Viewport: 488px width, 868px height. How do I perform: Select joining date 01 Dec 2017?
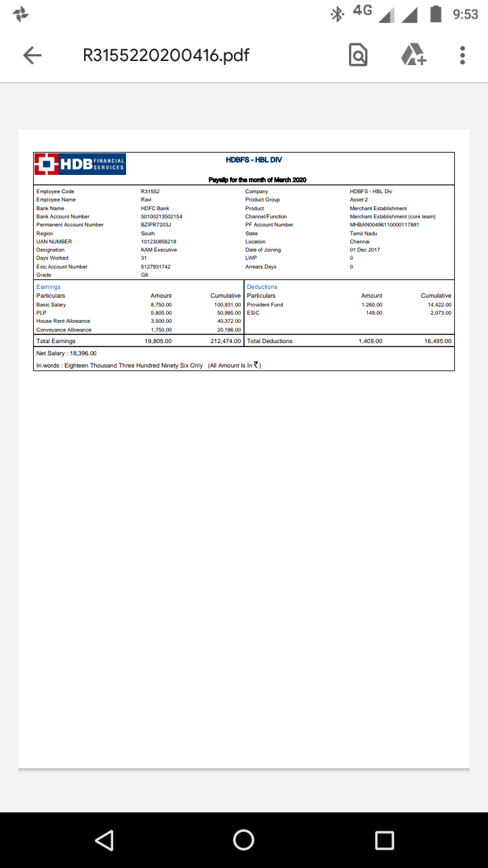coord(365,250)
